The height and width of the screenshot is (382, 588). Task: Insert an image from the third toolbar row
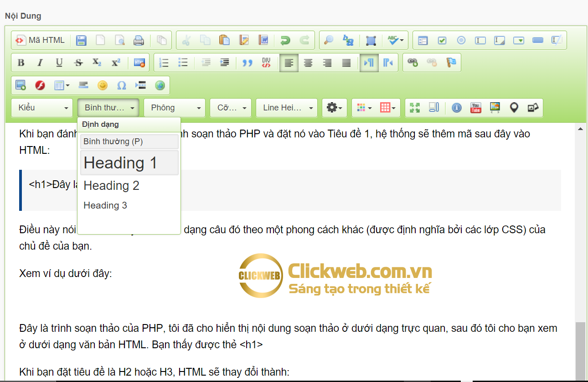tap(21, 85)
